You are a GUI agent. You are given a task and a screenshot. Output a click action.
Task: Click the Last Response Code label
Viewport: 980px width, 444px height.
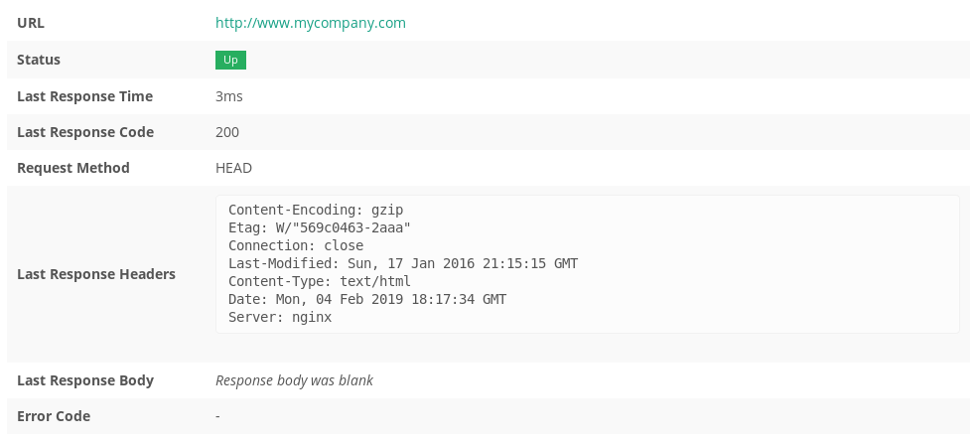85,132
